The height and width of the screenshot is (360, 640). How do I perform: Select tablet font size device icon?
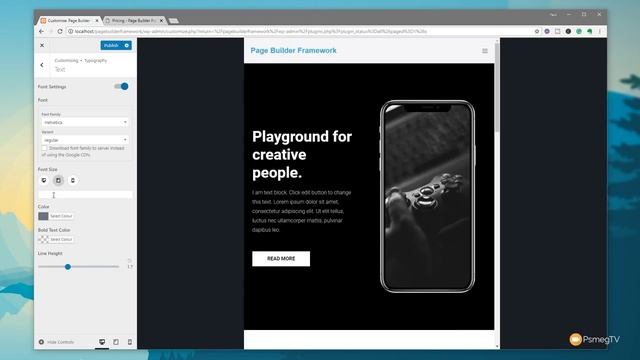[x=58, y=180]
